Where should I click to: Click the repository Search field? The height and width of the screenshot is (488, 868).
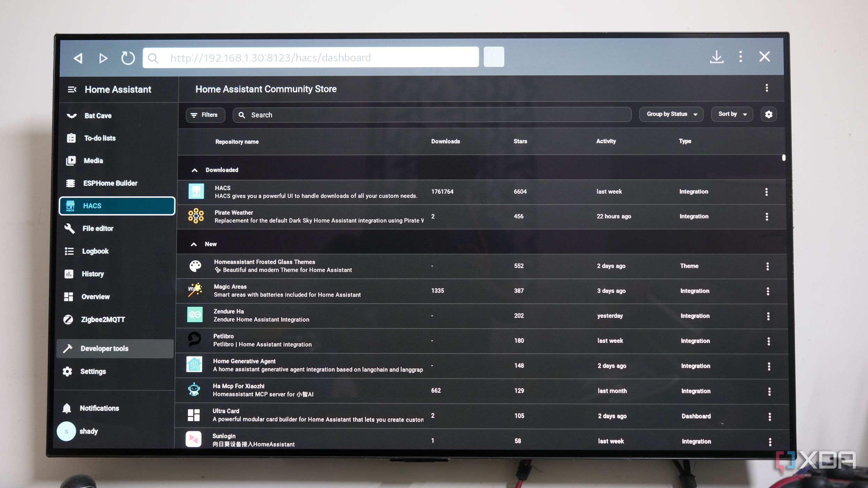[432, 115]
